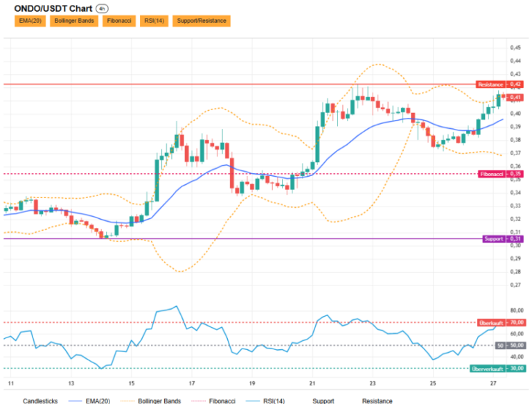Click the 40,00 RSI axis value
Image resolution: width=532 pixels, height=404 pixels.
[517, 357]
